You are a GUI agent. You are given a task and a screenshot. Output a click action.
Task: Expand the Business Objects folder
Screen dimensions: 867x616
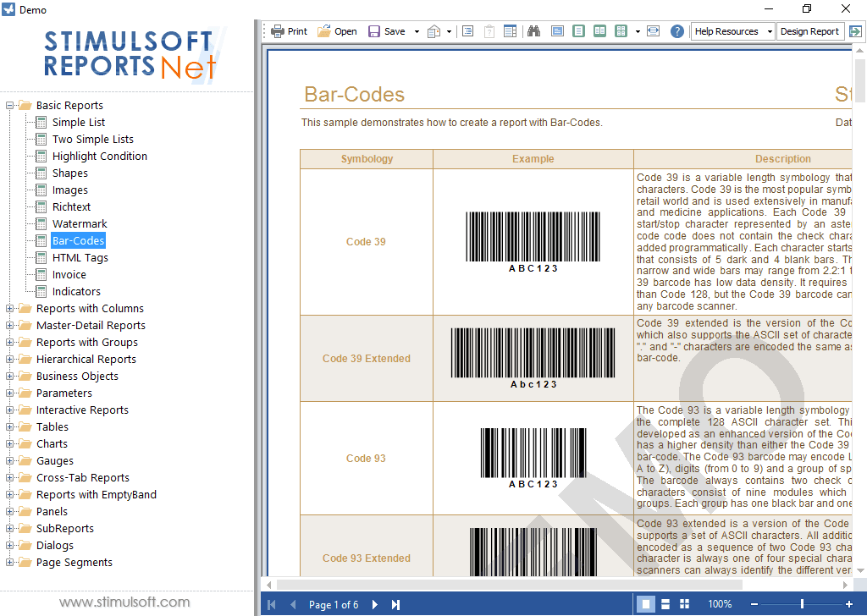(9, 377)
